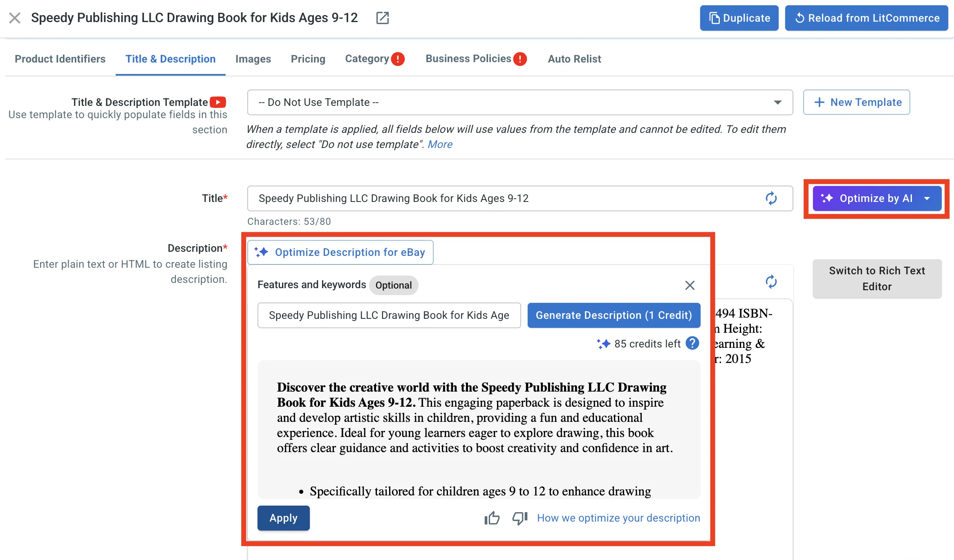The height and width of the screenshot is (560, 954).
Task: Open the Images tab
Action: pos(253,59)
